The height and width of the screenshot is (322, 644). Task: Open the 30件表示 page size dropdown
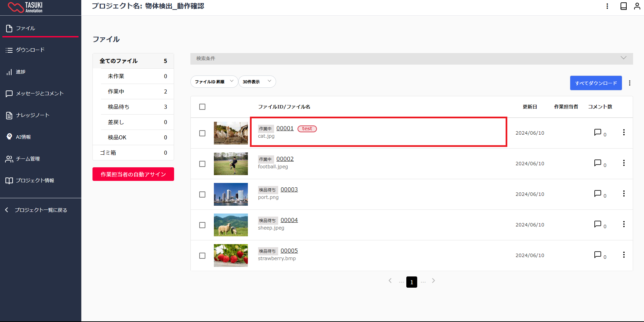257,82
